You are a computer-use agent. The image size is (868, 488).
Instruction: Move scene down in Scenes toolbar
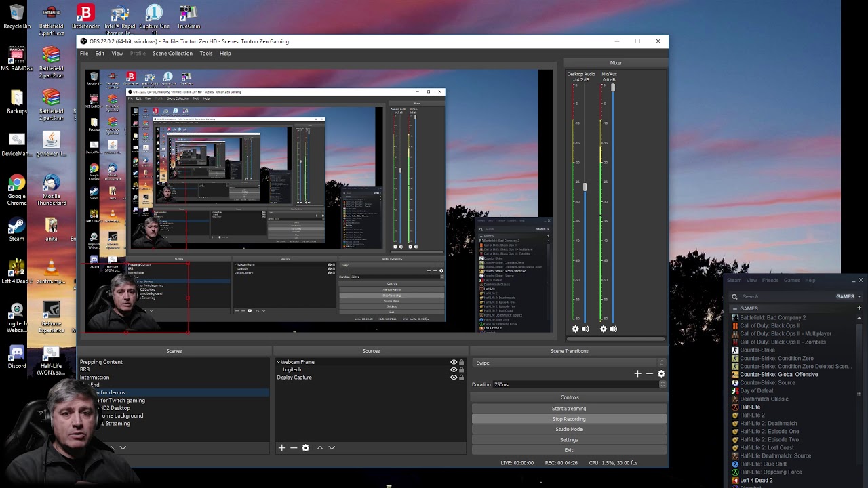123,448
